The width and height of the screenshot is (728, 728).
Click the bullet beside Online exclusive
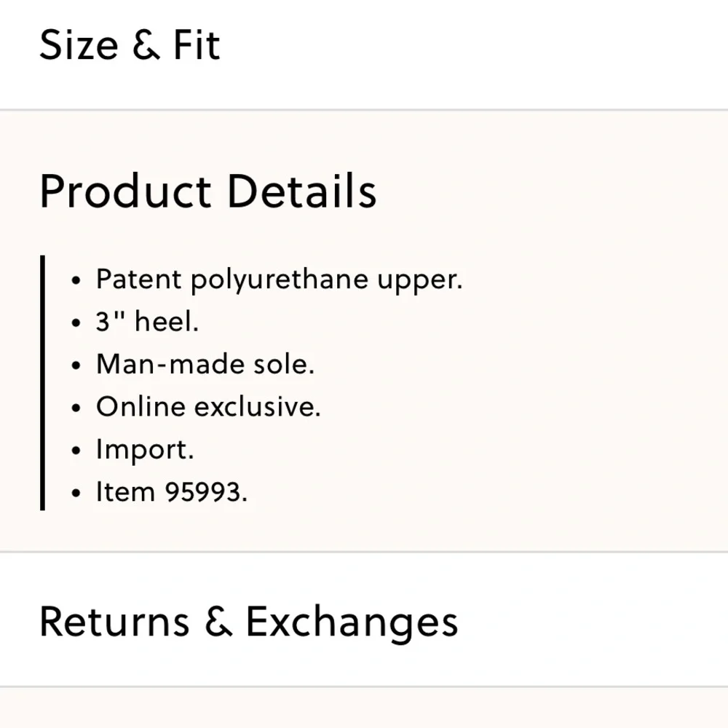click(x=76, y=408)
